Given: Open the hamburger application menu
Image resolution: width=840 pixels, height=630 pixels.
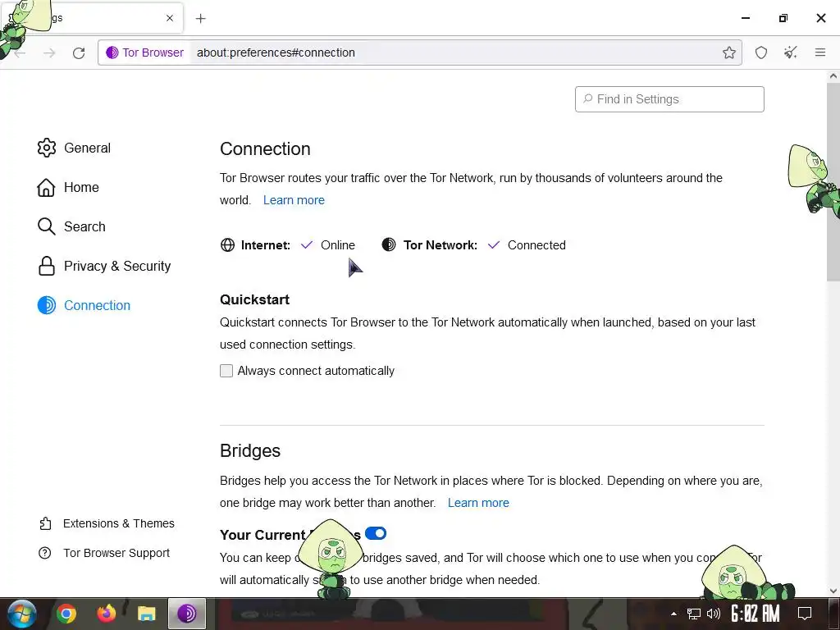Looking at the screenshot, I should 819,52.
